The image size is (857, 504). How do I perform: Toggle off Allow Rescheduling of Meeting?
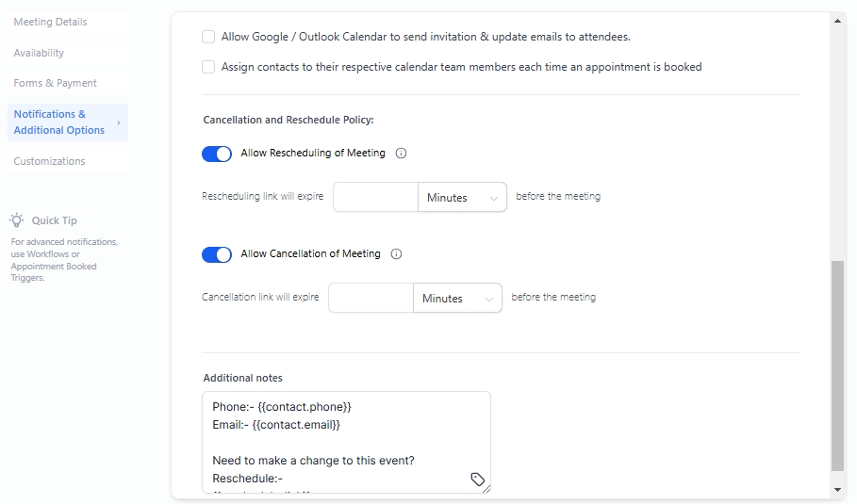point(217,154)
